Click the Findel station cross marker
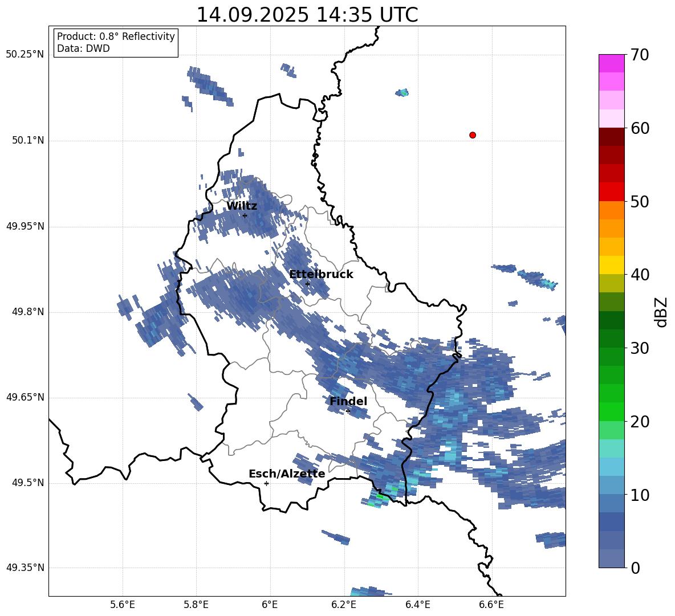The image size is (675, 616). 348,411
